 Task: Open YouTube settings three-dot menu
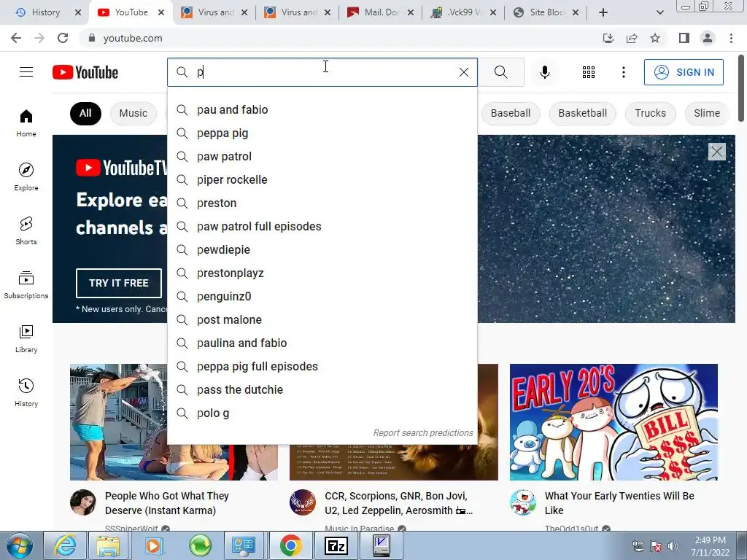(623, 72)
